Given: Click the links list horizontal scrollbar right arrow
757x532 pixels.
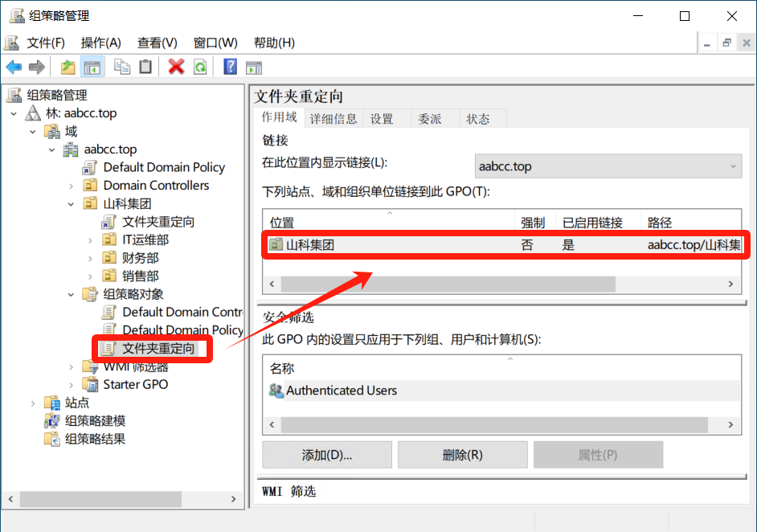Looking at the screenshot, I should pyautogui.click(x=730, y=284).
